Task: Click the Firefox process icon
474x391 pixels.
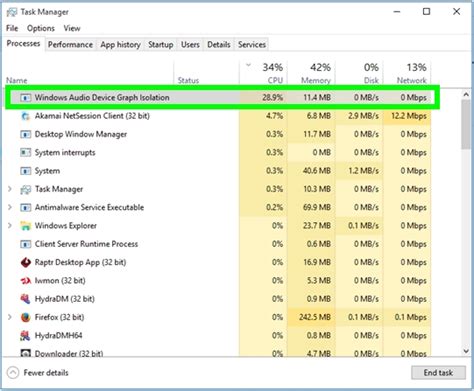Action: [x=25, y=317]
